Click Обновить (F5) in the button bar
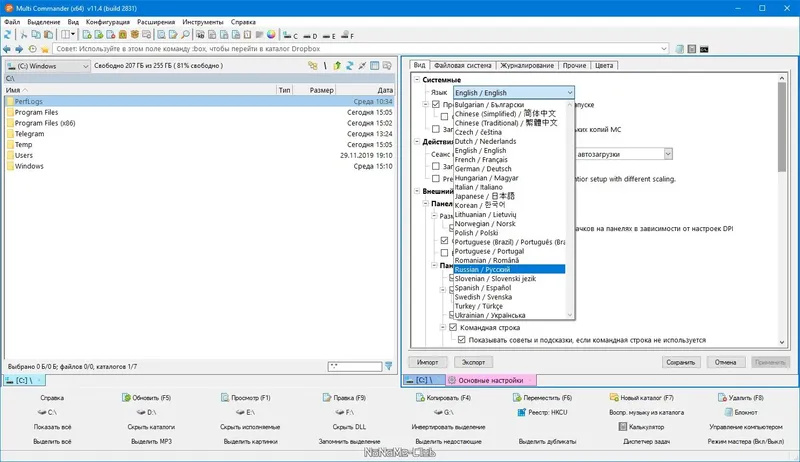The image size is (800, 462). pos(146,398)
